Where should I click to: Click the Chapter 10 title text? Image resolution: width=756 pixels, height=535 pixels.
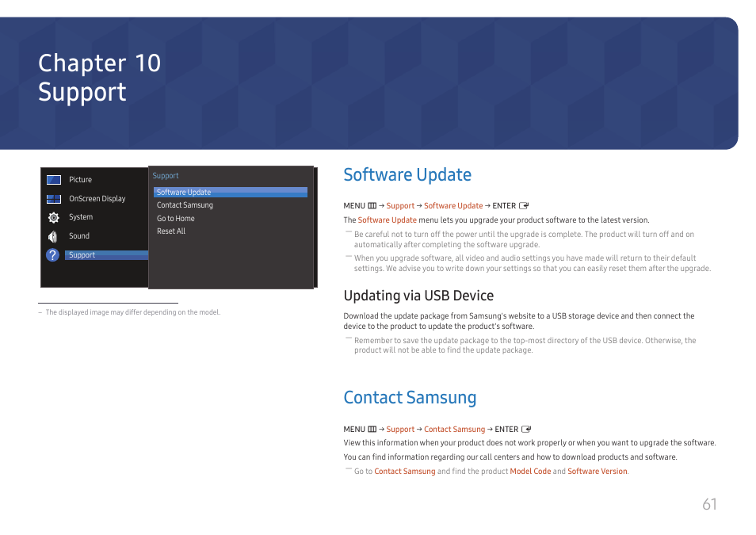coord(99,63)
